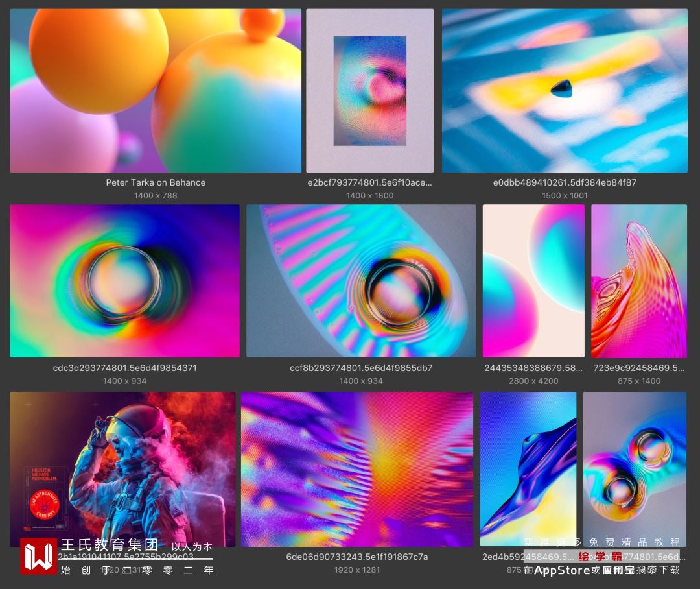Viewport: 700px width, 589px height.
Task: Select the 723e9c92458469 pink wave thumbnail
Action: pyautogui.click(x=639, y=281)
